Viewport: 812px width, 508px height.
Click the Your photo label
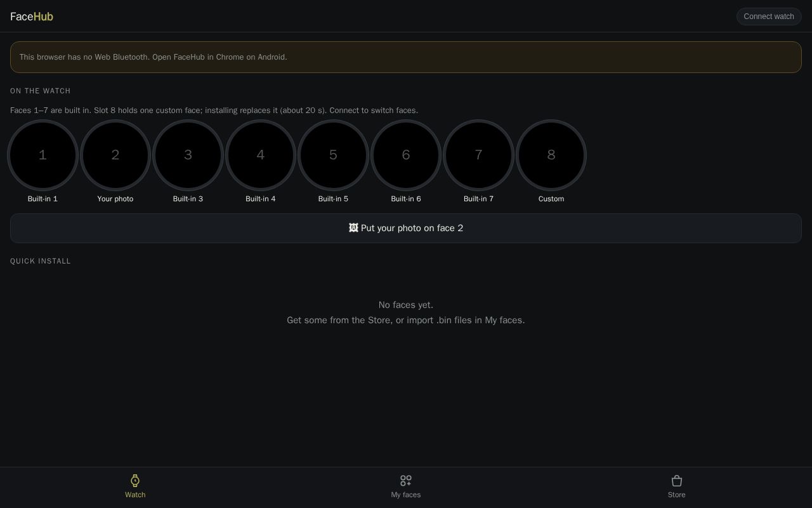click(115, 199)
